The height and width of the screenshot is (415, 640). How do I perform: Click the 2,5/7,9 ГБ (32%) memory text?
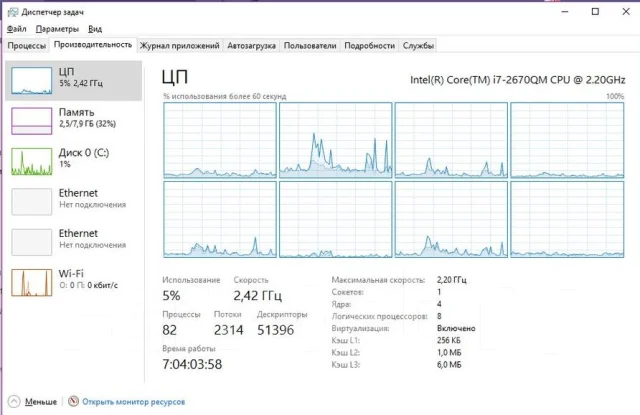[x=87, y=124]
